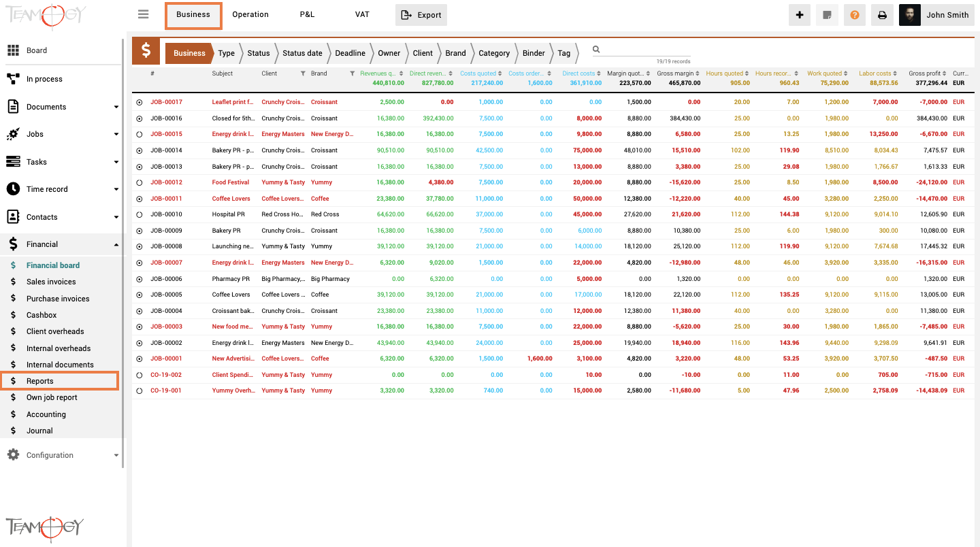Select the radio button for JOB-00007
980x547 pixels.
[x=140, y=263]
